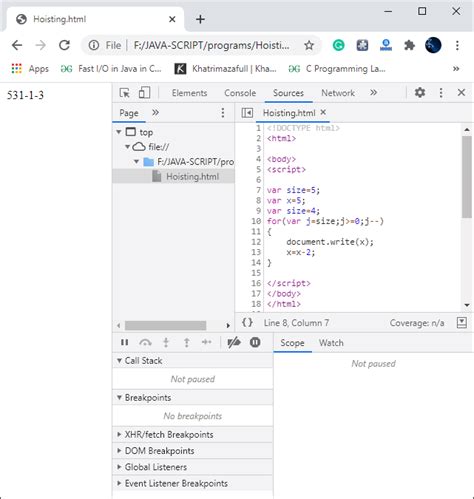This screenshot has width=474, height=499.
Task: Click the step into function button
Action: 166,342
